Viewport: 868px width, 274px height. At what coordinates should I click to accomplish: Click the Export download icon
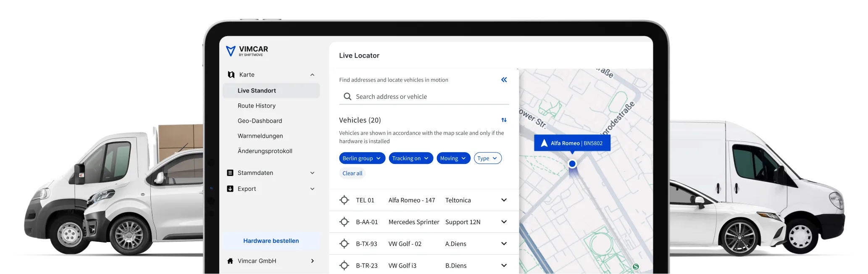230,189
